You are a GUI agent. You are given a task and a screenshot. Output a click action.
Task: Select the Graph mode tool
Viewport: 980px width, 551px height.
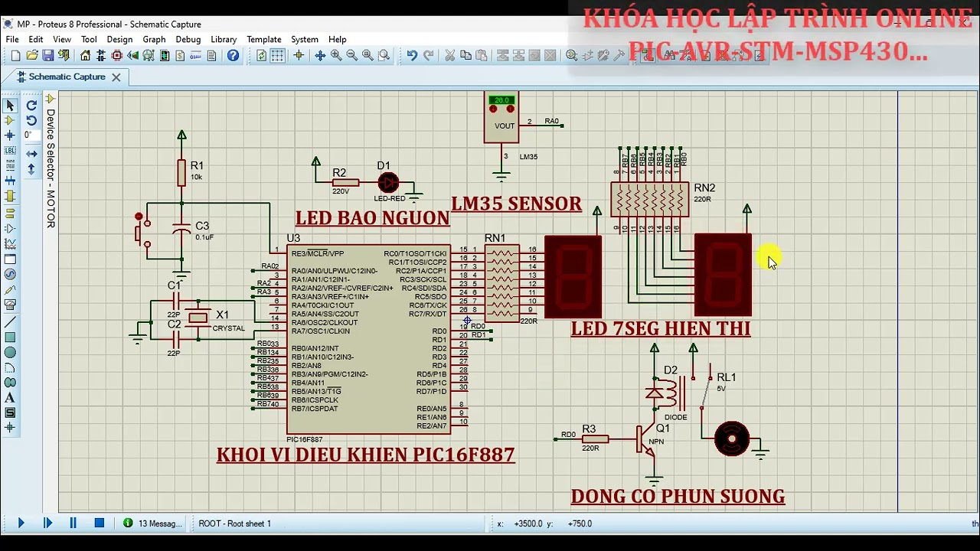click(10, 243)
